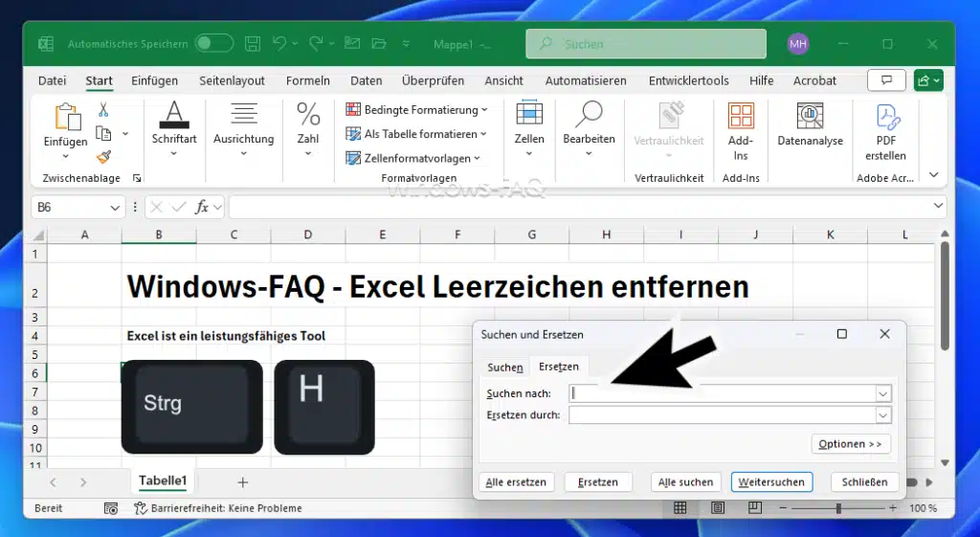
Task: Add a new sheet with plus icon
Action: [242, 482]
